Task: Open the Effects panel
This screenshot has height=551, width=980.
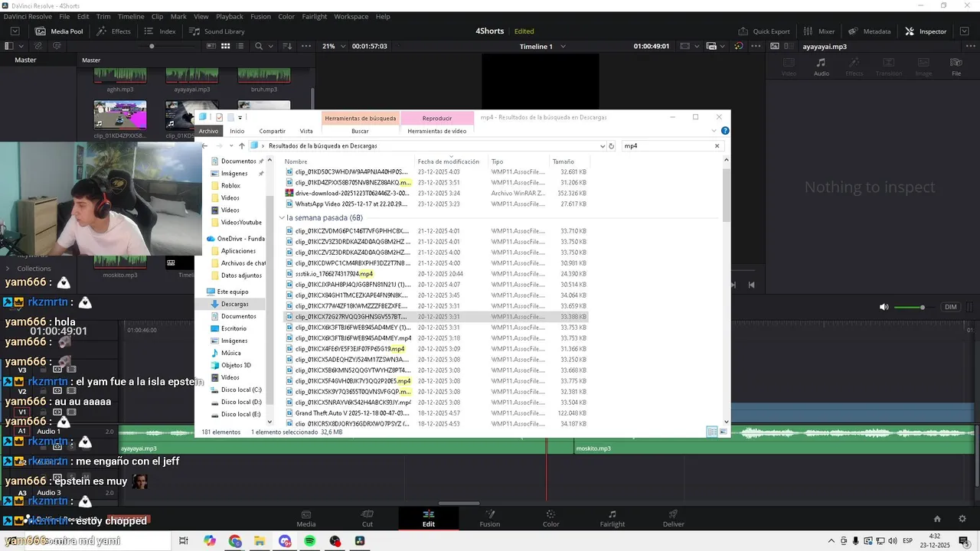Action: tap(113, 31)
